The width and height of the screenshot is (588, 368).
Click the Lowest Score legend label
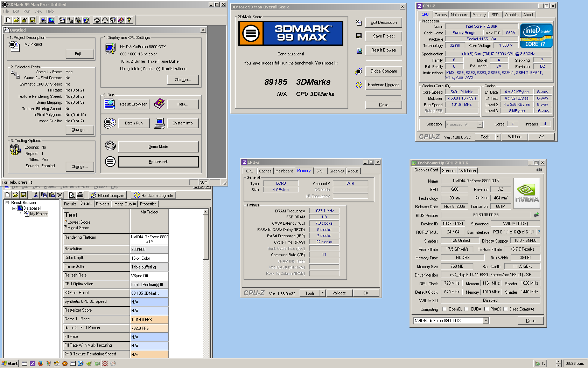point(79,222)
